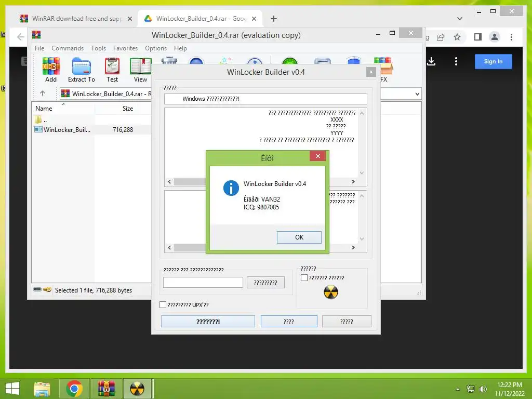
Task: Click the upper text box's vertical scrollbar down arrow
Action: point(362,173)
